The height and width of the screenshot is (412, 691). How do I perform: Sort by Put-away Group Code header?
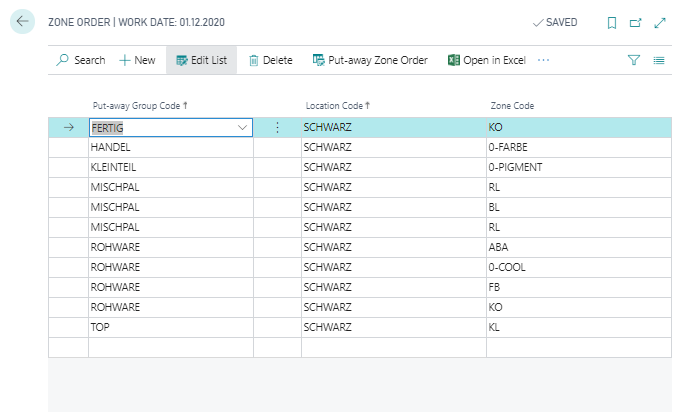[140, 106]
